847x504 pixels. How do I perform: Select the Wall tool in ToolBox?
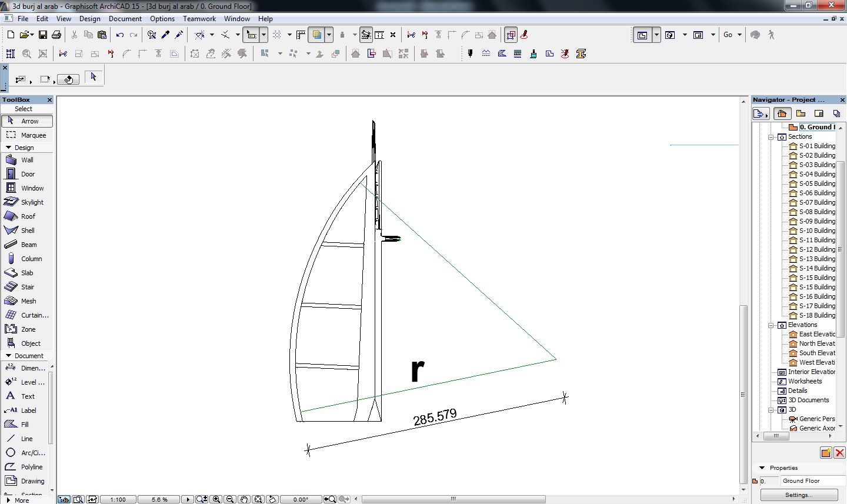(27, 160)
